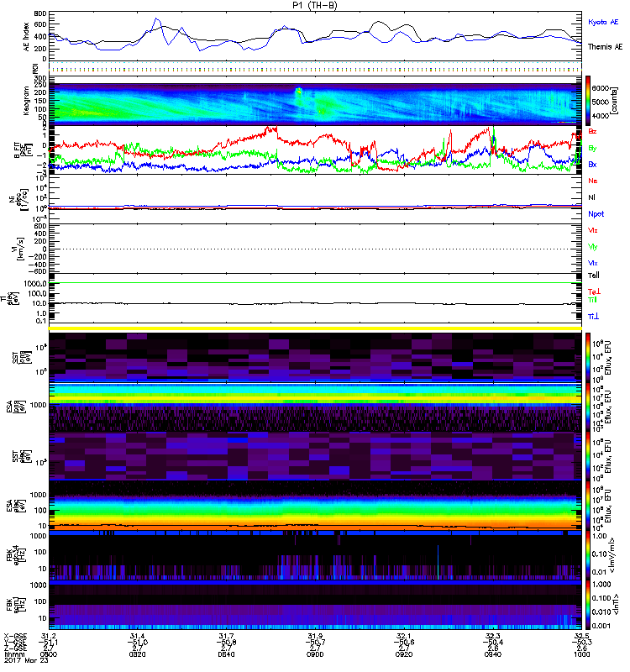Click the SST electrons Eflux color bar
The height and width of the screenshot is (672, 630).
click(588, 455)
